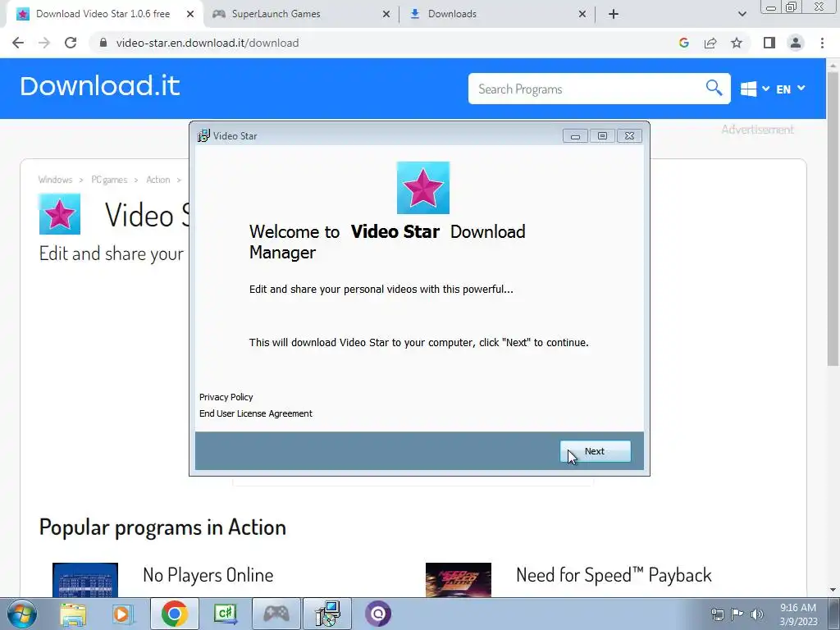Open PC games breadcrumb link
The image size is (840, 630).
(109, 180)
